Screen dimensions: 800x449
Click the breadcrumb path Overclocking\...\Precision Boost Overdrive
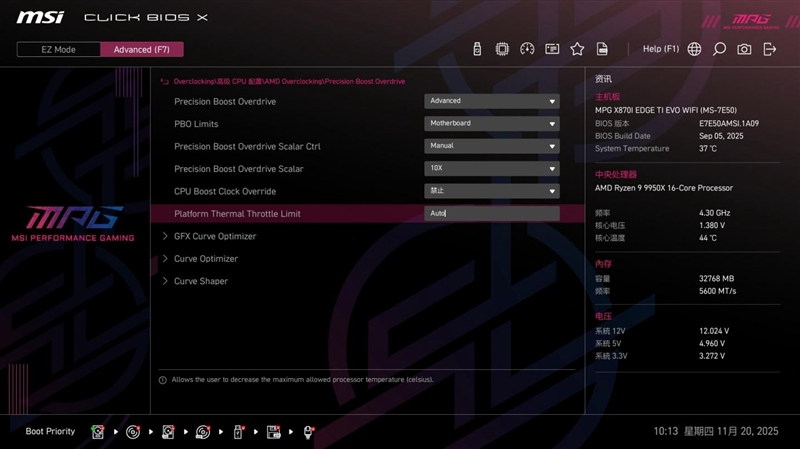pyautogui.click(x=289, y=82)
